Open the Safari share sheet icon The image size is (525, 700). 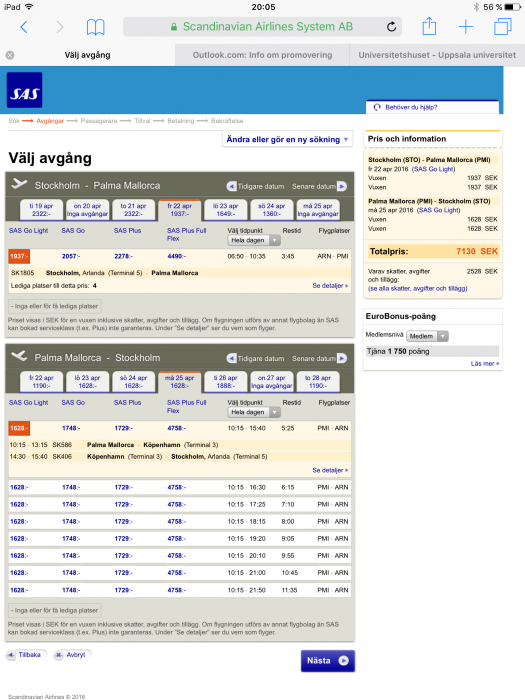click(x=429, y=26)
